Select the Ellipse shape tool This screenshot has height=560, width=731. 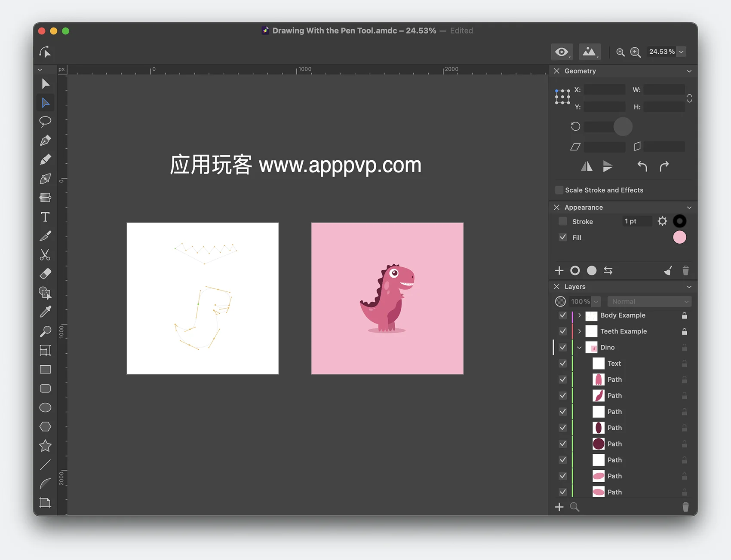pos(45,407)
